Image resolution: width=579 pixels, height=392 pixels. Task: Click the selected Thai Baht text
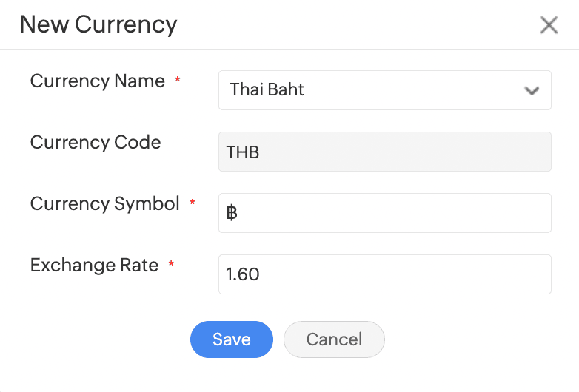pos(267,90)
